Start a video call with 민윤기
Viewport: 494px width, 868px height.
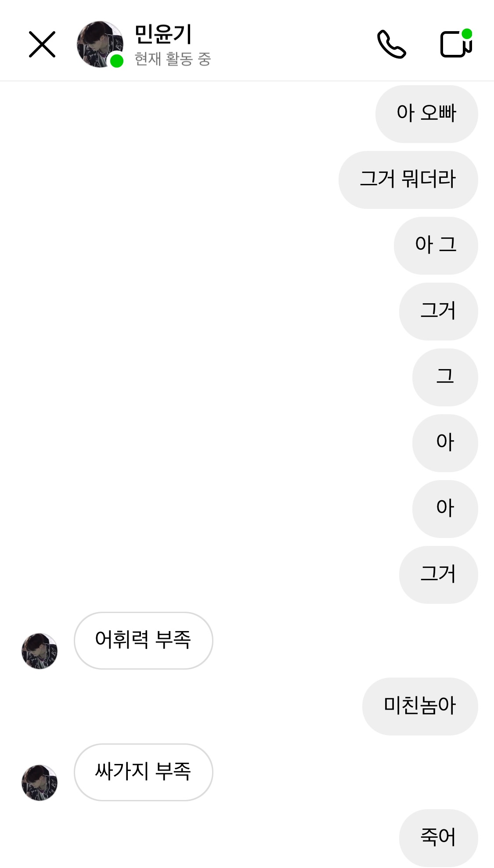coord(455,44)
